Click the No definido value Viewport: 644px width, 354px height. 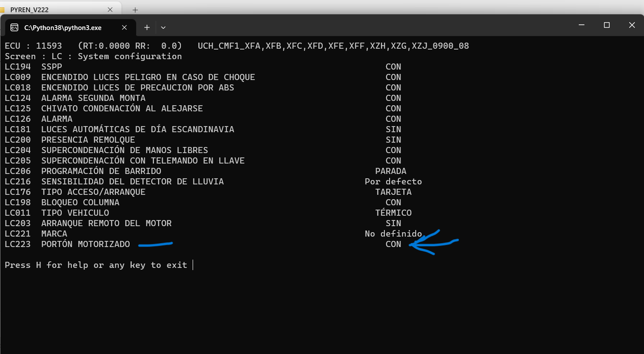[394, 234]
